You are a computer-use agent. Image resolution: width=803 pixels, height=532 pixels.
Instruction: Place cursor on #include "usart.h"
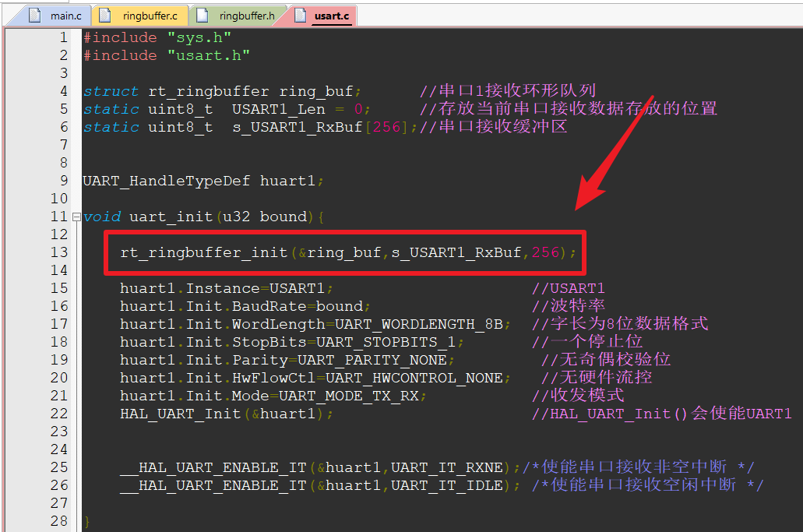pyautogui.click(x=167, y=56)
